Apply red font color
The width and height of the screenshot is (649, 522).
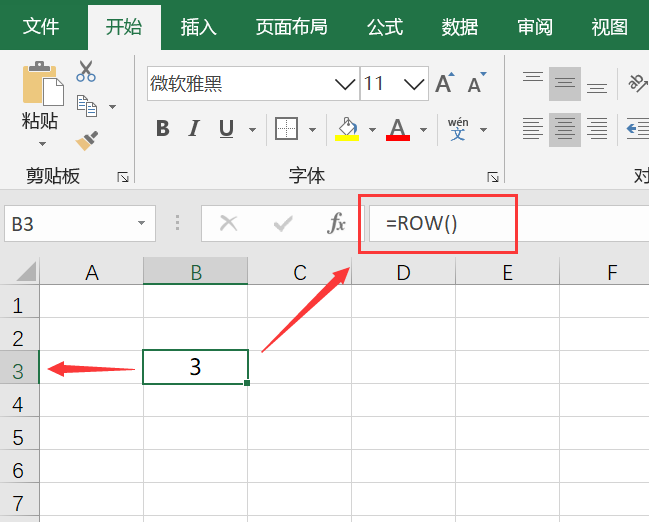pyautogui.click(x=398, y=129)
